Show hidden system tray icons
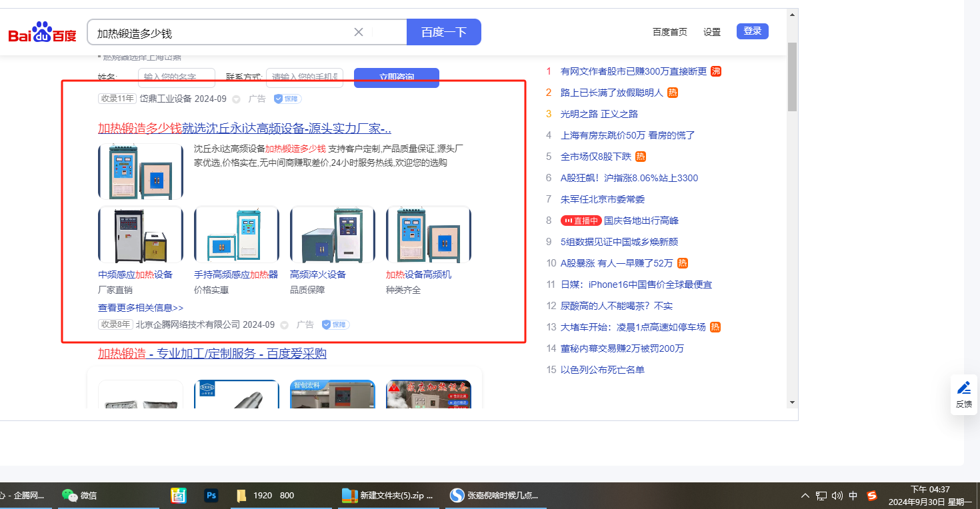Screen dimensions: 980x509 tap(805, 496)
